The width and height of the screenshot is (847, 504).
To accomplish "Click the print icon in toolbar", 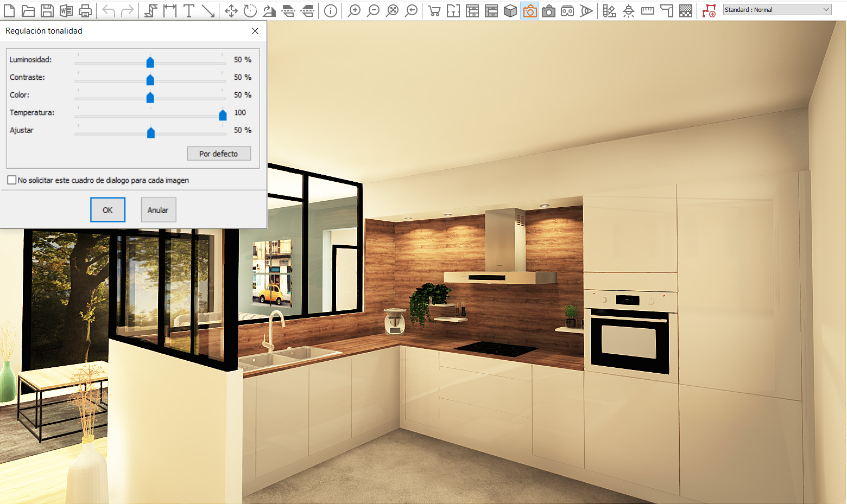I will coord(85,10).
